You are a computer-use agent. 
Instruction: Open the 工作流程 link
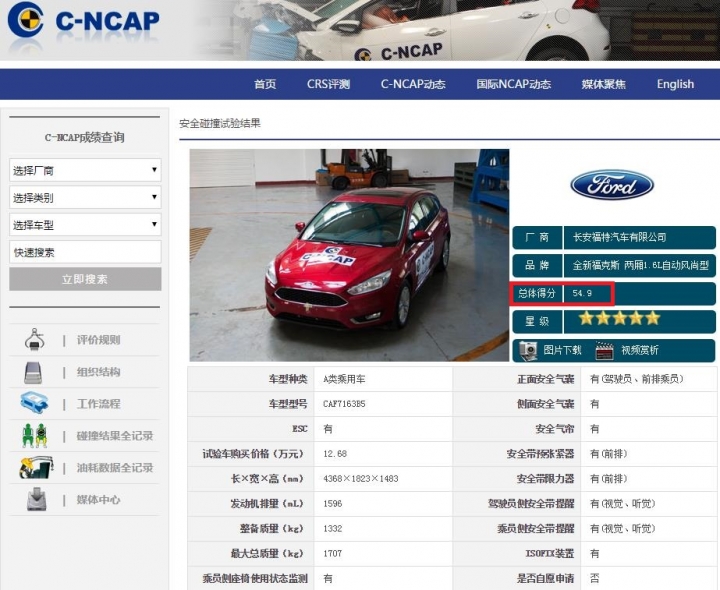coord(98,404)
